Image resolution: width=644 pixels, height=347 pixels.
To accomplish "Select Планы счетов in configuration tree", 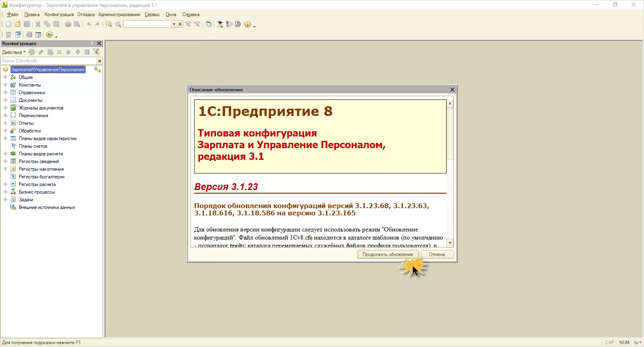I will click(x=33, y=146).
